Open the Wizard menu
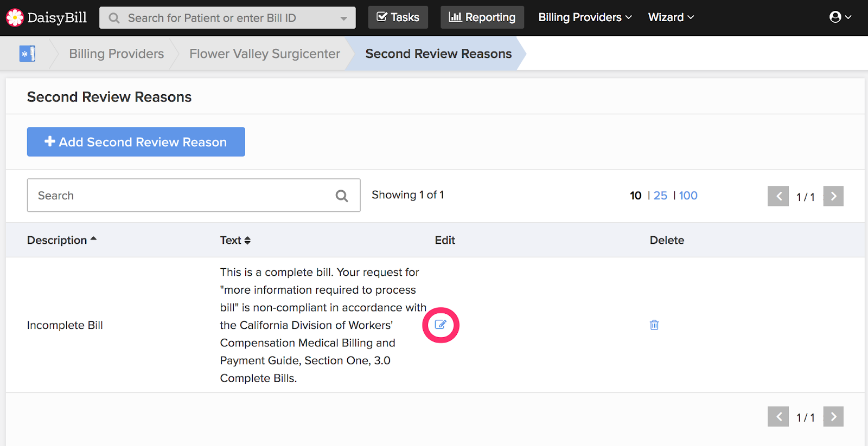Screen dimensions: 868x446 671,17
